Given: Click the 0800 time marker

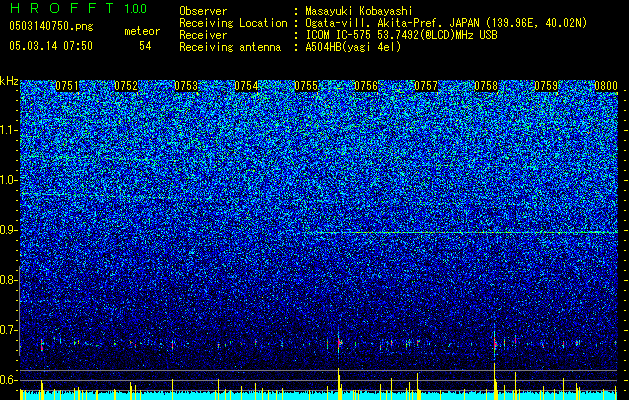Looking at the screenshot, I should click(x=606, y=86).
